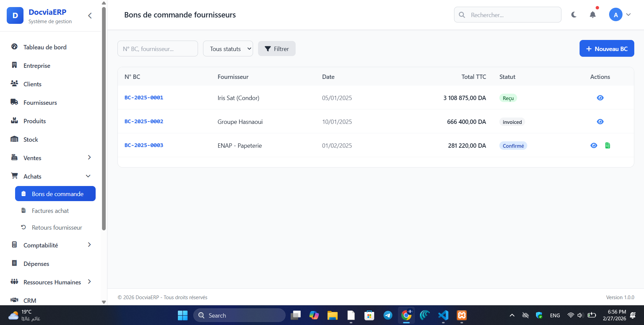Open the user avatar A icon
The width and height of the screenshot is (644, 325).
click(x=615, y=15)
